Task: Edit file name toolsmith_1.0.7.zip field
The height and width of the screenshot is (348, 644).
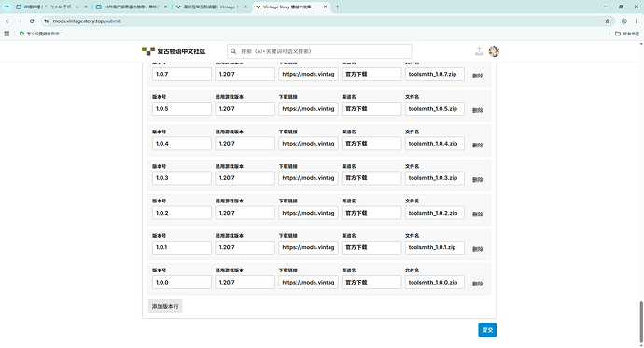Action: click(x=435, y=74)
